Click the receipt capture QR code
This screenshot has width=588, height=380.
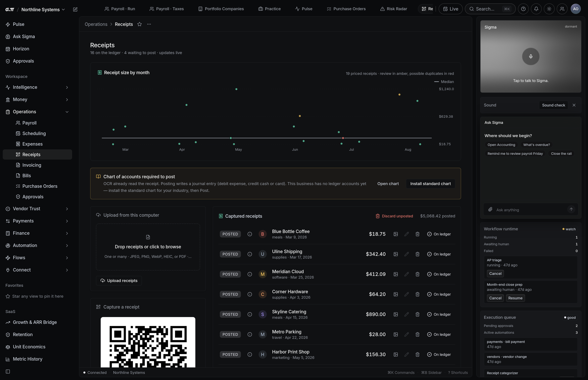point(148,342)
